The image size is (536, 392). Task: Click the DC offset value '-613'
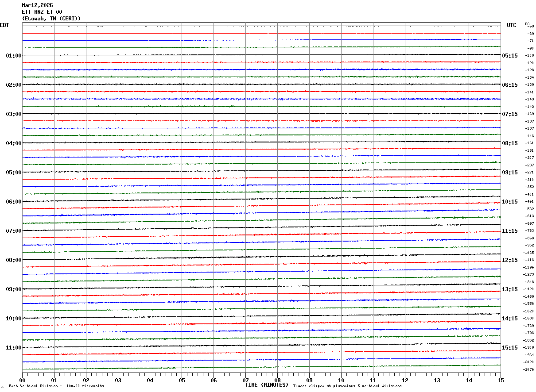point(529,216)
